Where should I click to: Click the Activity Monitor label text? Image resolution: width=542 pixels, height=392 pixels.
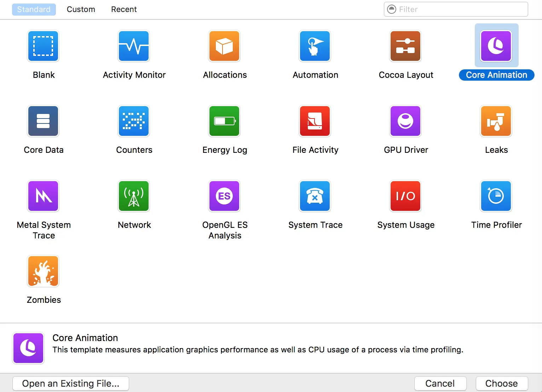(134, 75)
